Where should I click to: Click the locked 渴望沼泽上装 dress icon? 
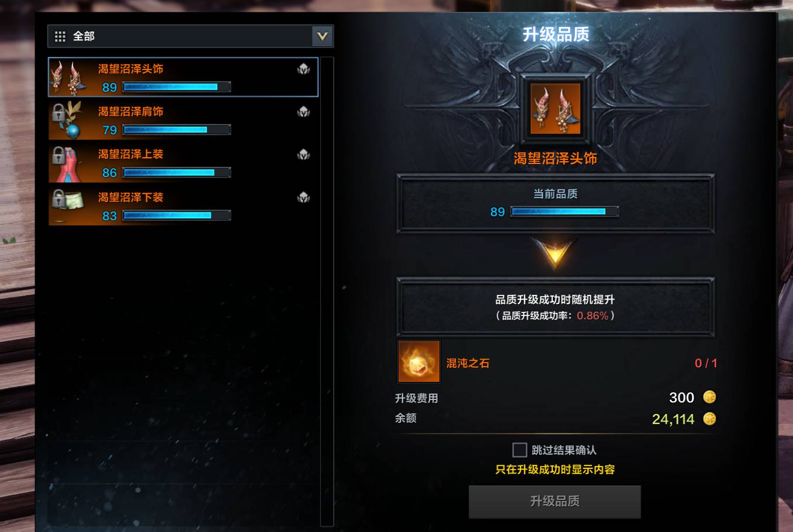coord(67,163)
